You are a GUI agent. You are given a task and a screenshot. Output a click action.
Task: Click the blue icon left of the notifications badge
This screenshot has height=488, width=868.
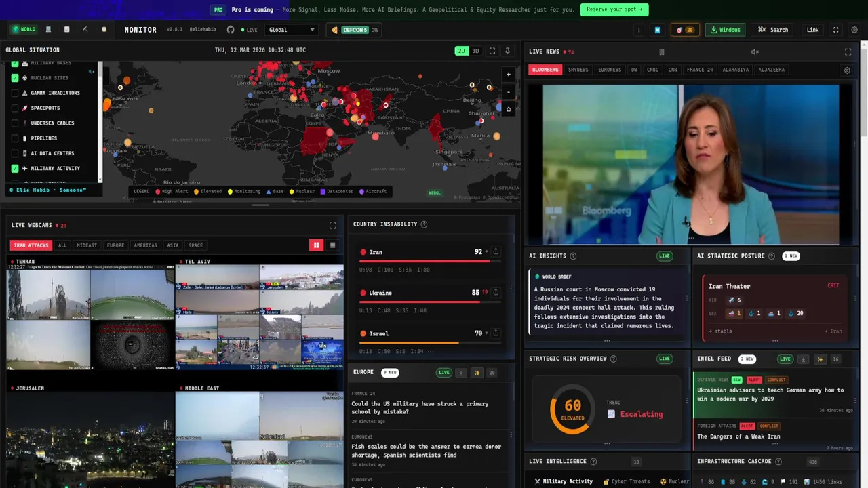tap(657, 30)
